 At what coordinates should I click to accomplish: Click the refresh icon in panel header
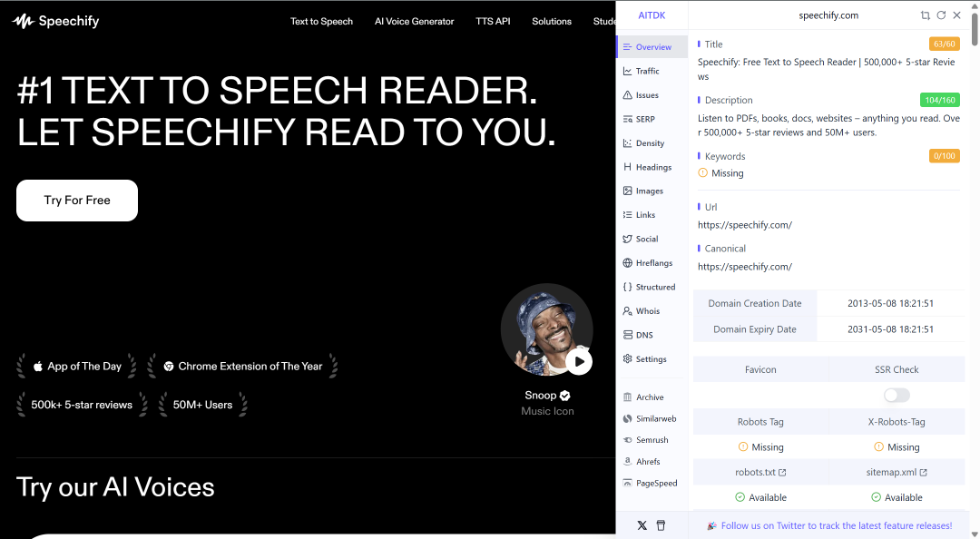pos(941,15)
